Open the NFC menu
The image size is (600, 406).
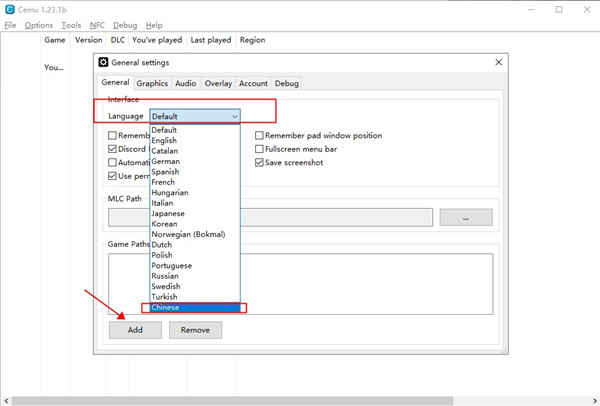[97, 25]
